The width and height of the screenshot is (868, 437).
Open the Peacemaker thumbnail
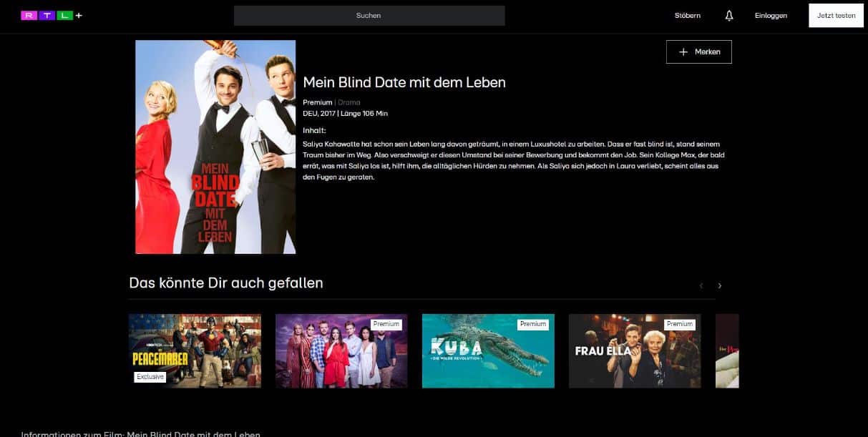195,350
